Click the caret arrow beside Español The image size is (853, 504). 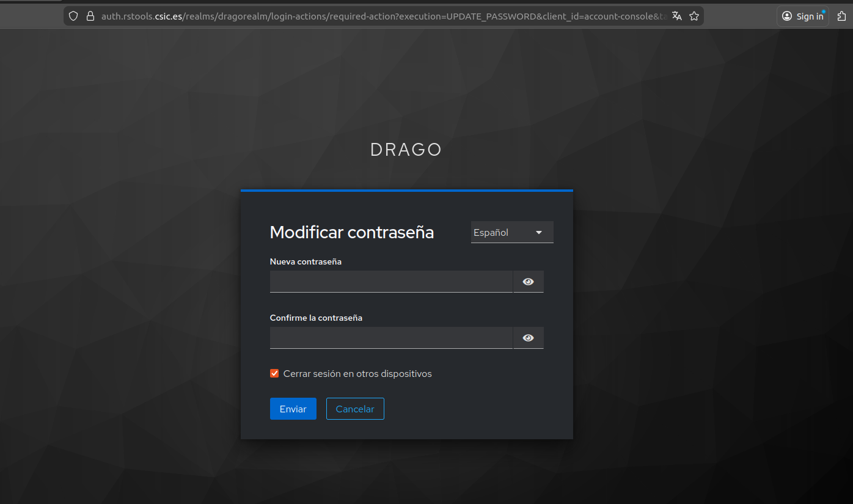[x=539, y=232]
